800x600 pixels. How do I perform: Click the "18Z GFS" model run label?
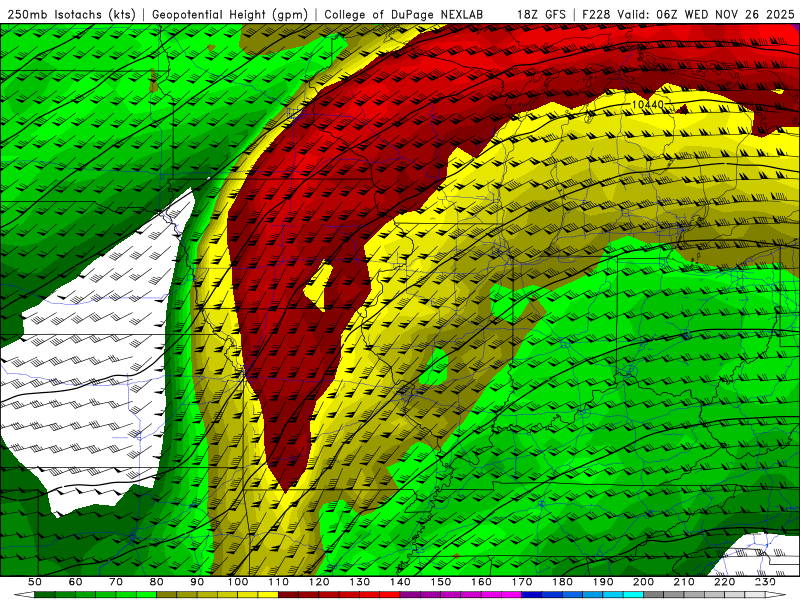(x=541, y=14)
